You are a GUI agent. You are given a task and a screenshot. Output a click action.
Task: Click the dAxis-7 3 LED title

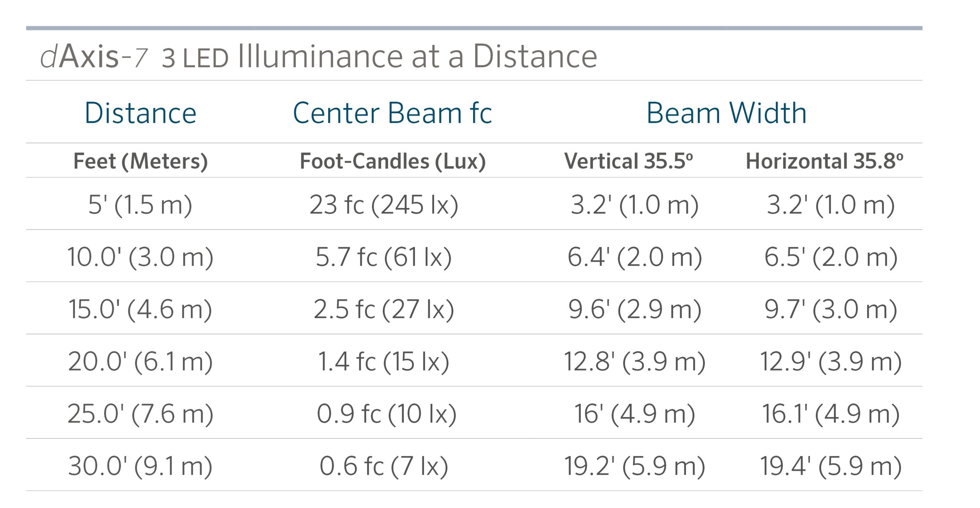coord(318,57)
